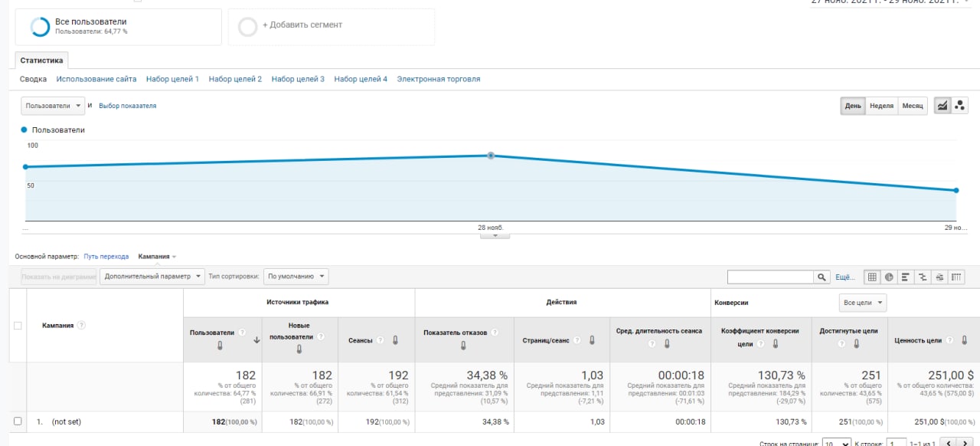
Task: Set chart granularity to Неделя
Action: click(881, 106)
